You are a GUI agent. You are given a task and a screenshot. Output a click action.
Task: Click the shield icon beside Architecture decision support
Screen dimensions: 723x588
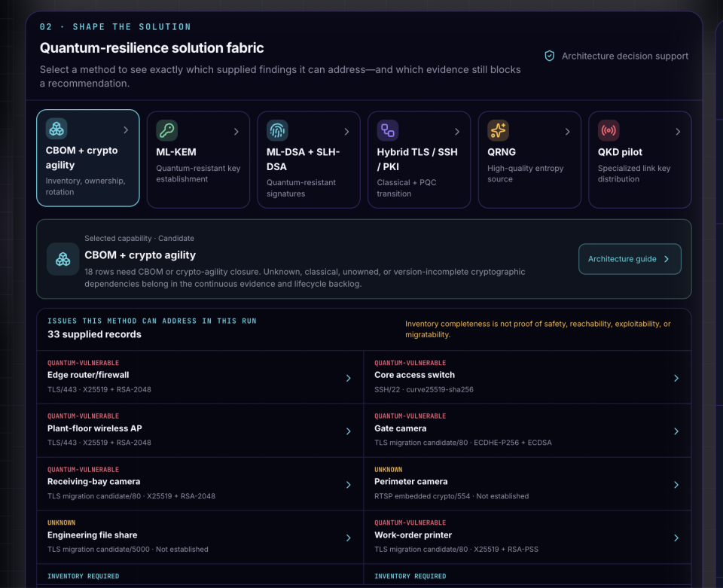click(x=549, y=56)
